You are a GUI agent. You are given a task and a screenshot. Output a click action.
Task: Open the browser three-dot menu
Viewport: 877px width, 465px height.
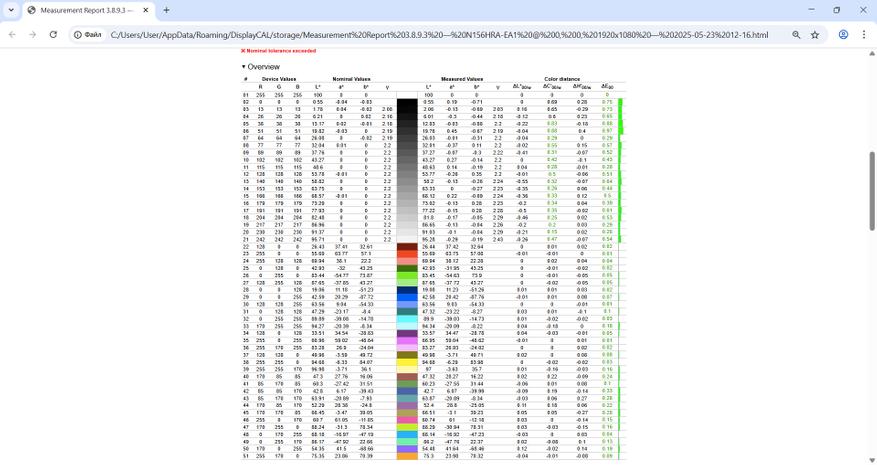pyautogui.click(x=864, y=35)
